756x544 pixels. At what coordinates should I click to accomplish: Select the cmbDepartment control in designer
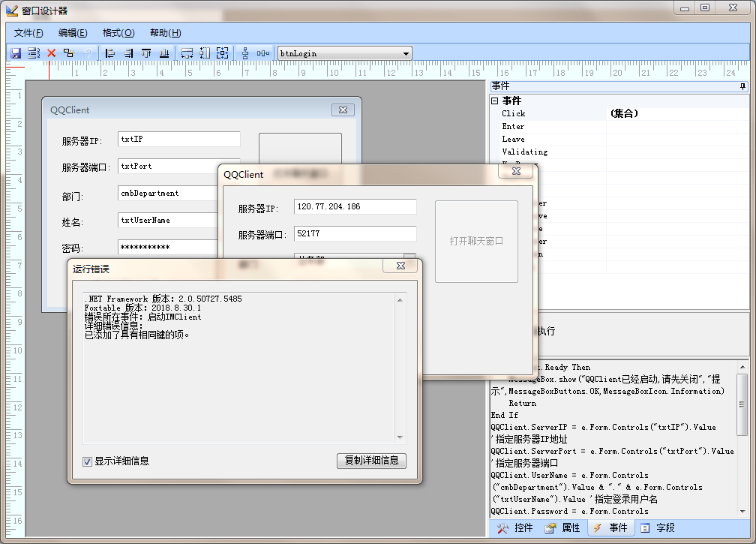168,193
